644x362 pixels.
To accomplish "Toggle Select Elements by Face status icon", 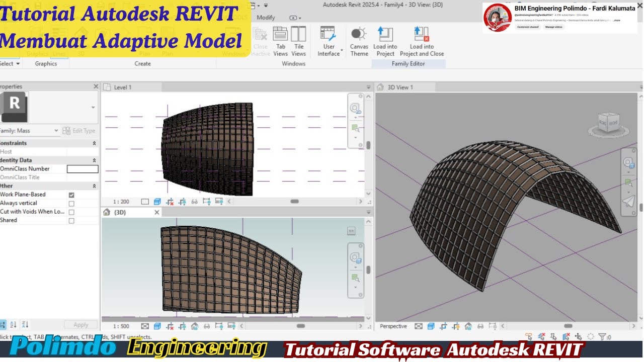I will tap(566, 337).
